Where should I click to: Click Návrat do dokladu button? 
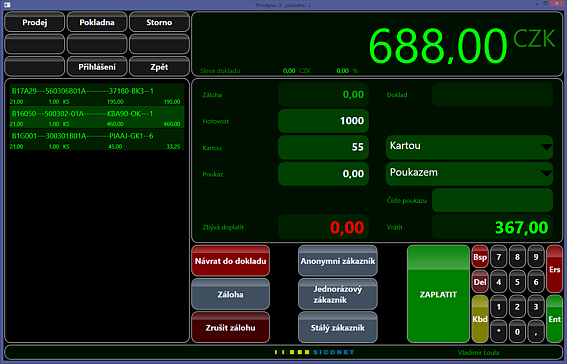pos(231,261)
